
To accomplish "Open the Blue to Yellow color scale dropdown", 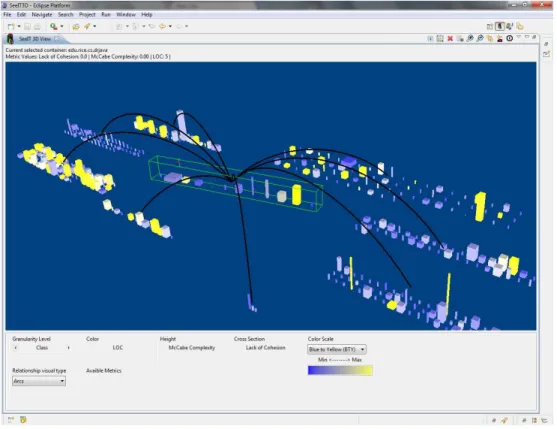I will 337,349.
